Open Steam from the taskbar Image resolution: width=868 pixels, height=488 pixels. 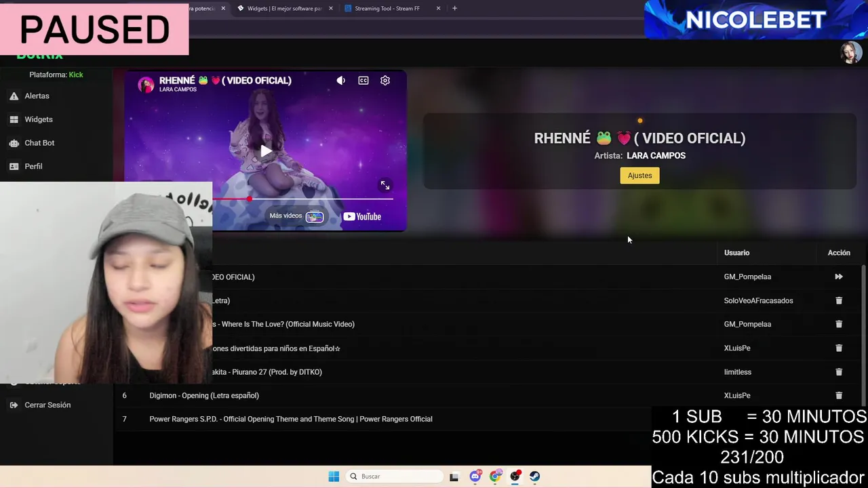coord(535,476)
